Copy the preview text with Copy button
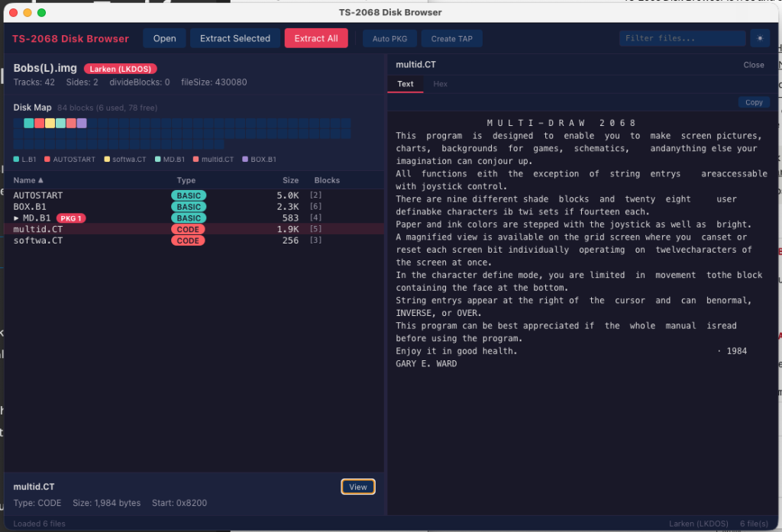Screen dimensions: 782x532 [x=754, y=102]
